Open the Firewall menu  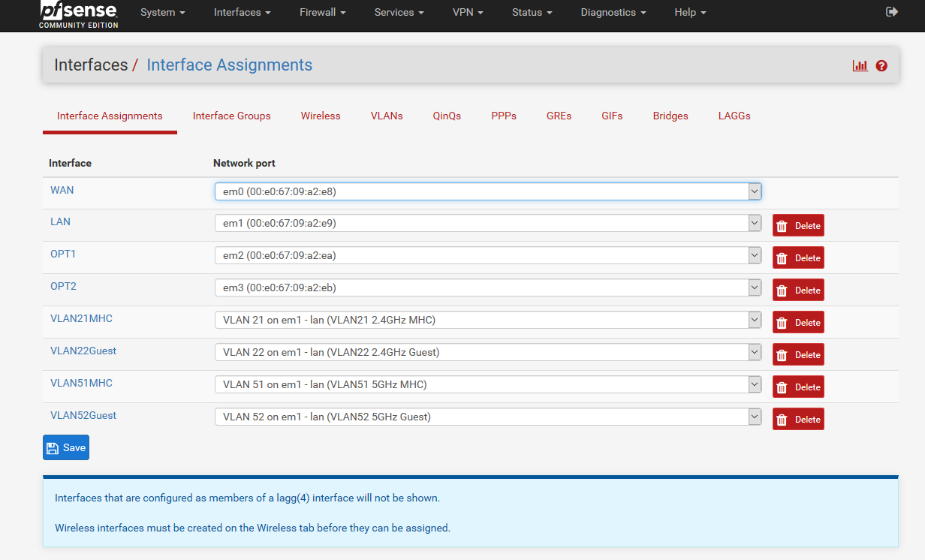(x=322, y=13)
